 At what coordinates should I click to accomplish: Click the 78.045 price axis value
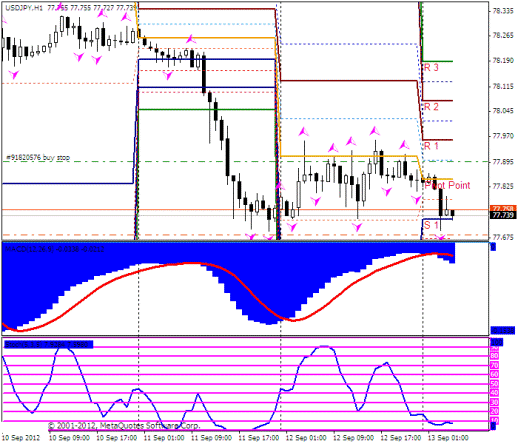pos(502,111)
